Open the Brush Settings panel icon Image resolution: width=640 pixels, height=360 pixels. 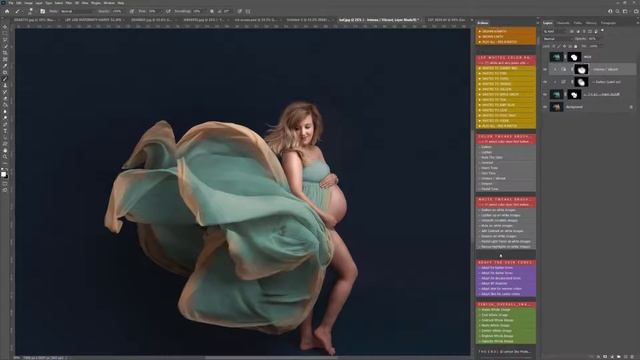pyautogui.click(x=42, y=11)
